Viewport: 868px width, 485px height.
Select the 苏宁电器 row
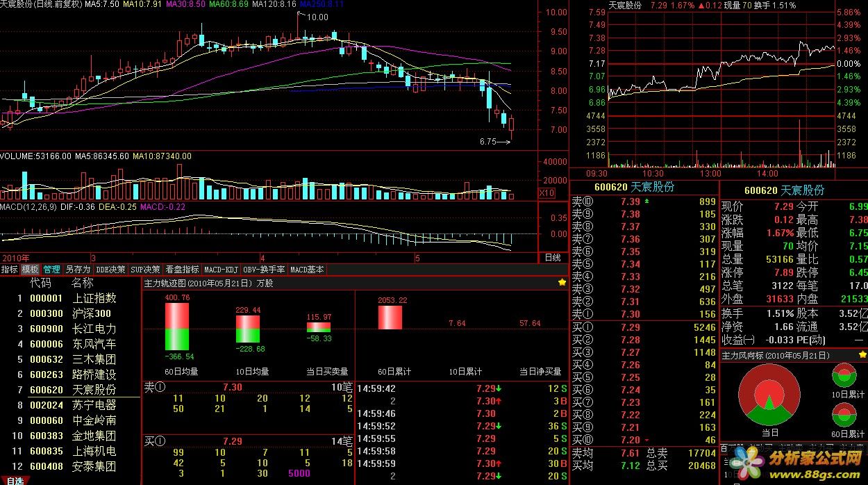[x=70, y=405]
